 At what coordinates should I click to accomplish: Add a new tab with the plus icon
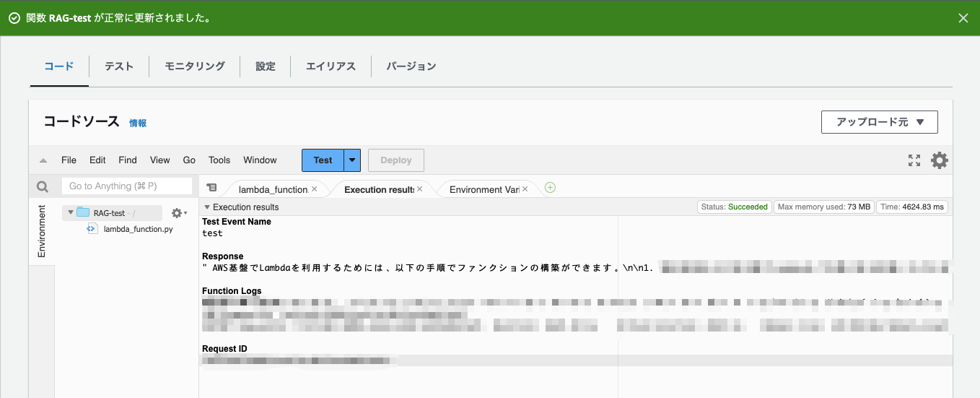click(550, 188)
